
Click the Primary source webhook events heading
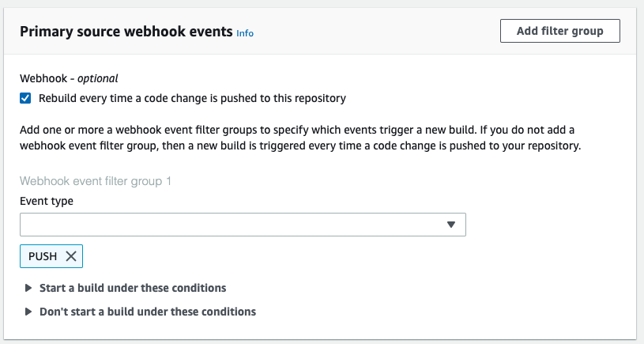click(x=126, y=32)
